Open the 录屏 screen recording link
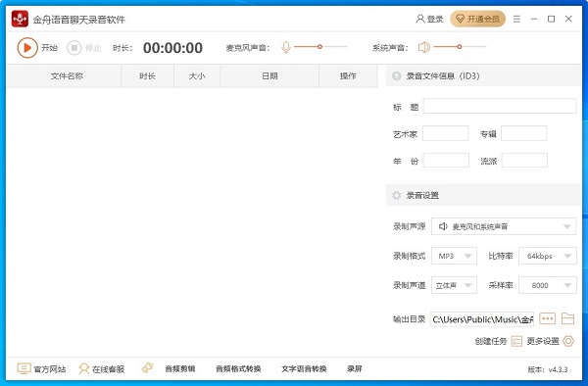 click(355, 368)
